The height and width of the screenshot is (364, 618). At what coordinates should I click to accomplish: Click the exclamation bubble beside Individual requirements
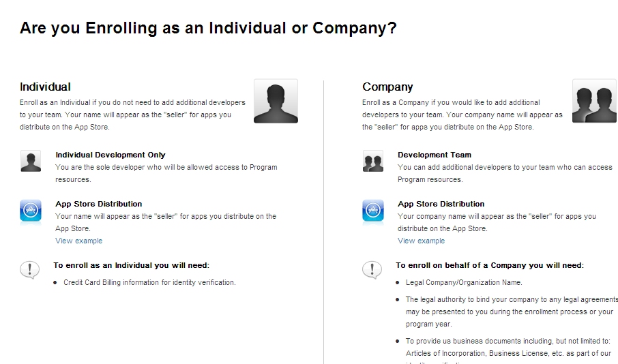[29, 270]
